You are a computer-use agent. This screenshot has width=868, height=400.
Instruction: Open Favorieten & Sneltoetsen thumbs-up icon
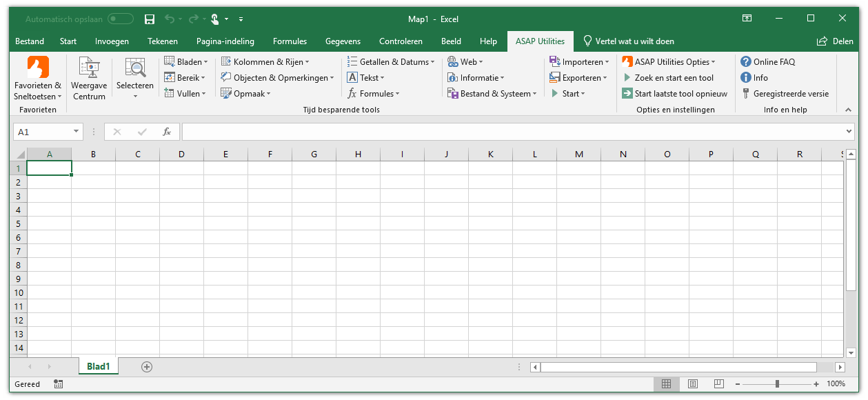[38, 68]
